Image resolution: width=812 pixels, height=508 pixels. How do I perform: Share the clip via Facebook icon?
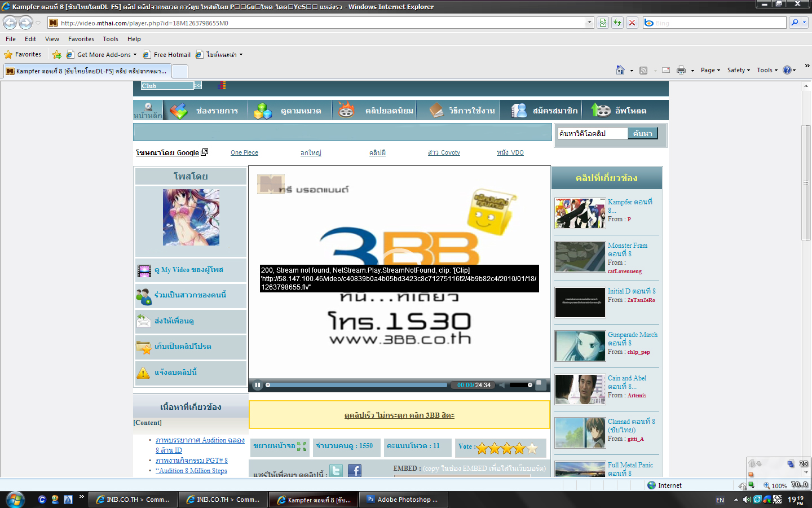point(355,471)
